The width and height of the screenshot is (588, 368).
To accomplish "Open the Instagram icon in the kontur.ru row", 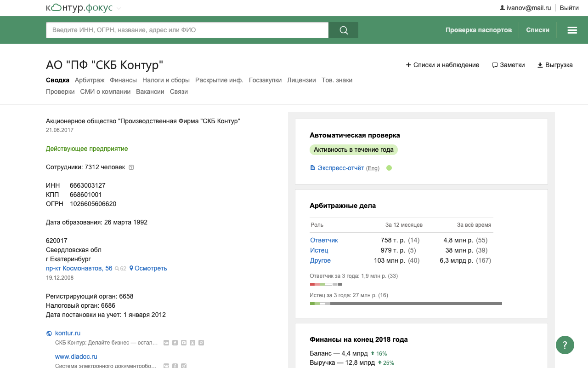I will pyautogui.click(x=201, y=343).
